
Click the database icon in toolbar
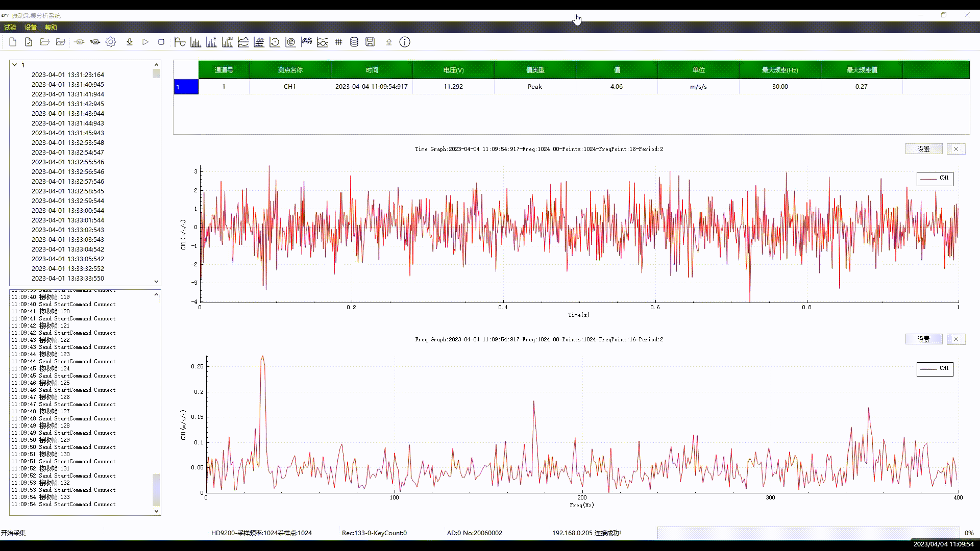click(354, 42)
